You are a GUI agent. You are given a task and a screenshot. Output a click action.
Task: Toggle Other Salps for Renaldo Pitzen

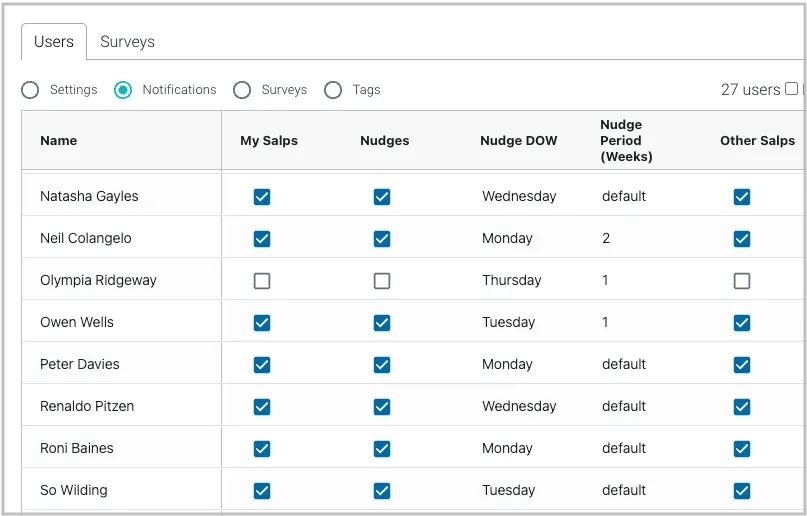click(x=742, y=407)
